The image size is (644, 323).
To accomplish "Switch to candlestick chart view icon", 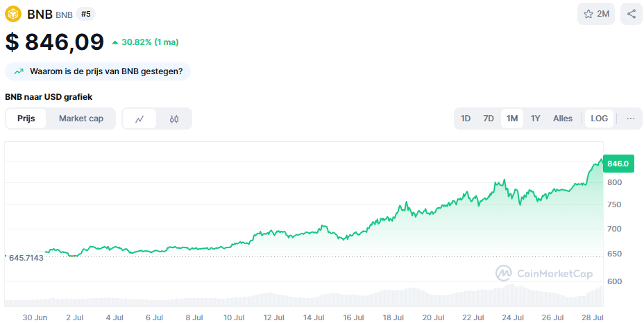I will coord(174,119).
